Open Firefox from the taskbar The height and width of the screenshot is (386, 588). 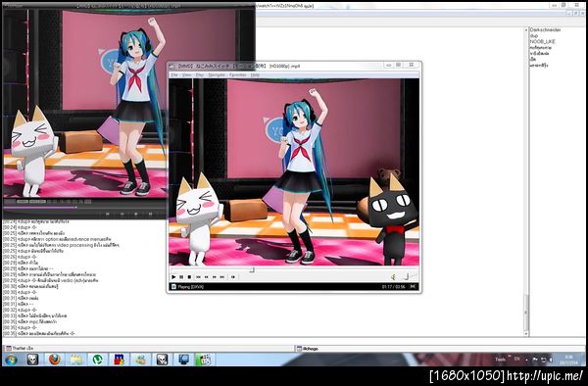click(55, 360)
